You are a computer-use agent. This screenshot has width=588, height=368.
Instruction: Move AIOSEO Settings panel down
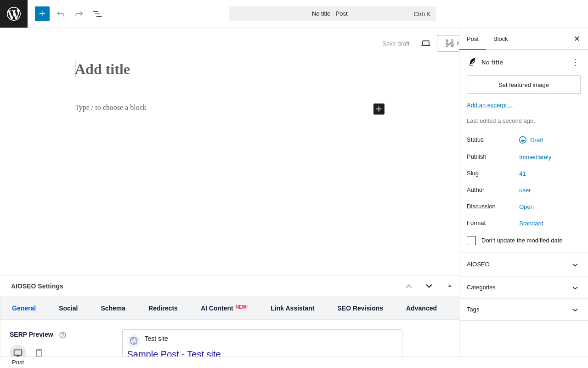pyautogui.click(x=429, y=286)
